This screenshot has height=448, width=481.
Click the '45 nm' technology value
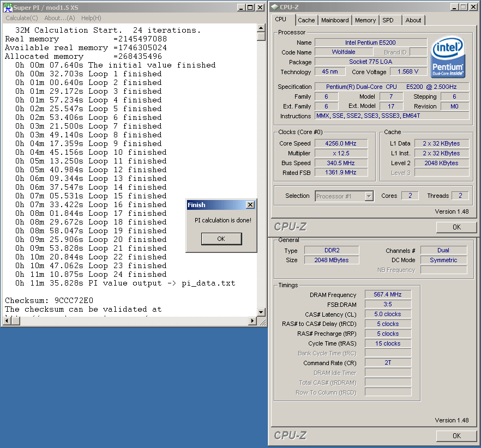(x=330, y=71)
